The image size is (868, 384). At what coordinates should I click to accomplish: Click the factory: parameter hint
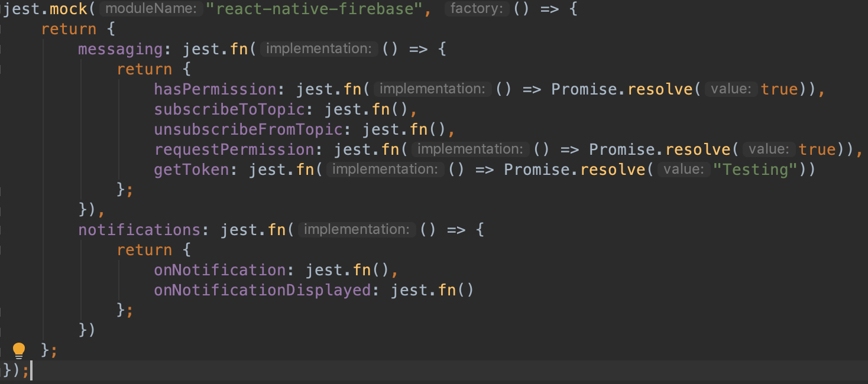[x=477, y=9]
